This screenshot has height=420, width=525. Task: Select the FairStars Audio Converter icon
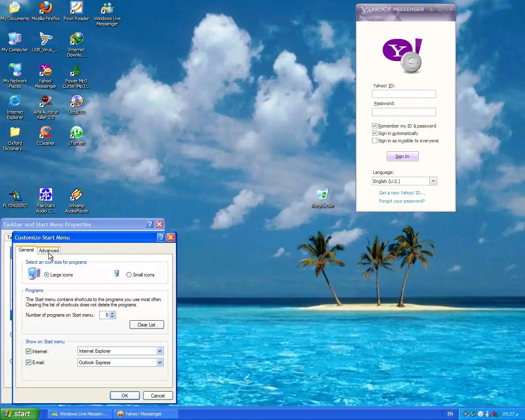click(46, 201)
